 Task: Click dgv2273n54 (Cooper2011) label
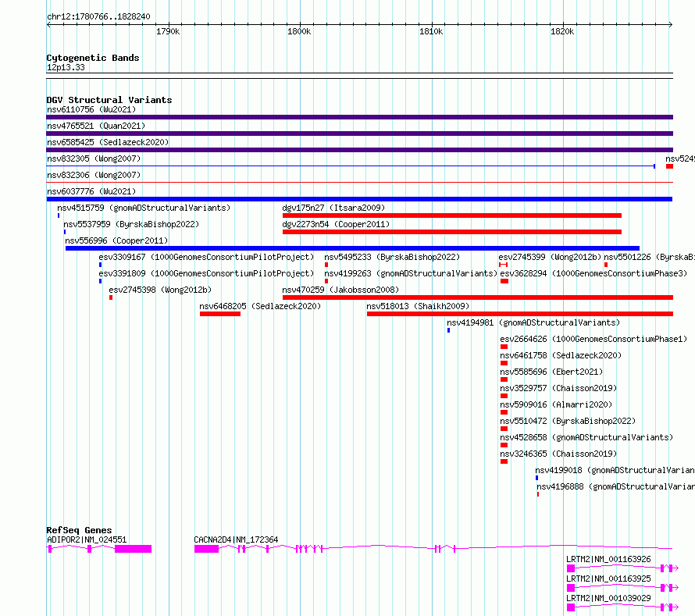336,224
